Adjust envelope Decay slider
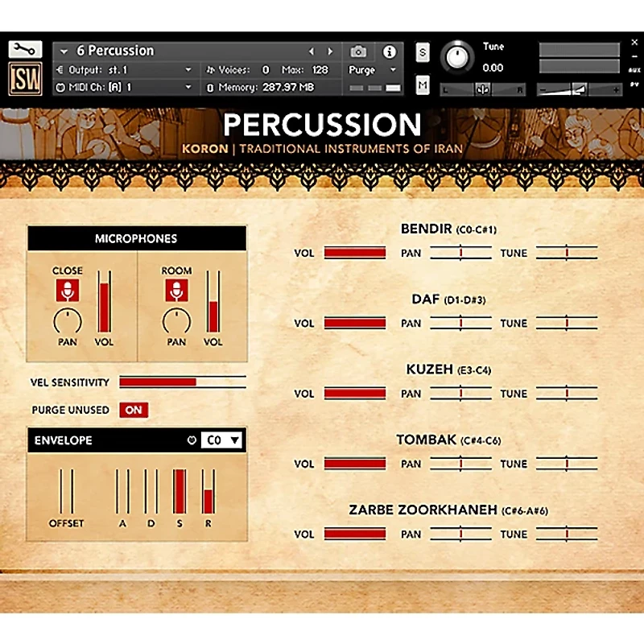The height and width of the screenshot is (644, 644). [x=151, y=491]
